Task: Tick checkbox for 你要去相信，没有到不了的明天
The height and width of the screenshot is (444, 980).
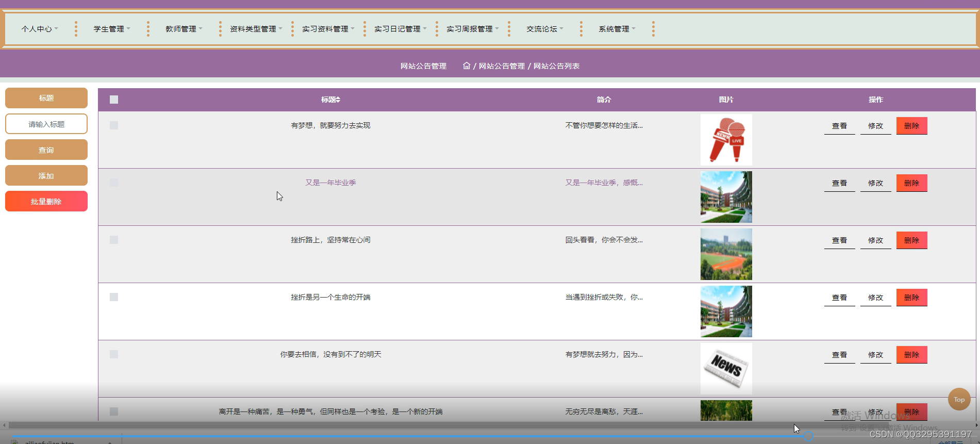Action: pos(114,354)
